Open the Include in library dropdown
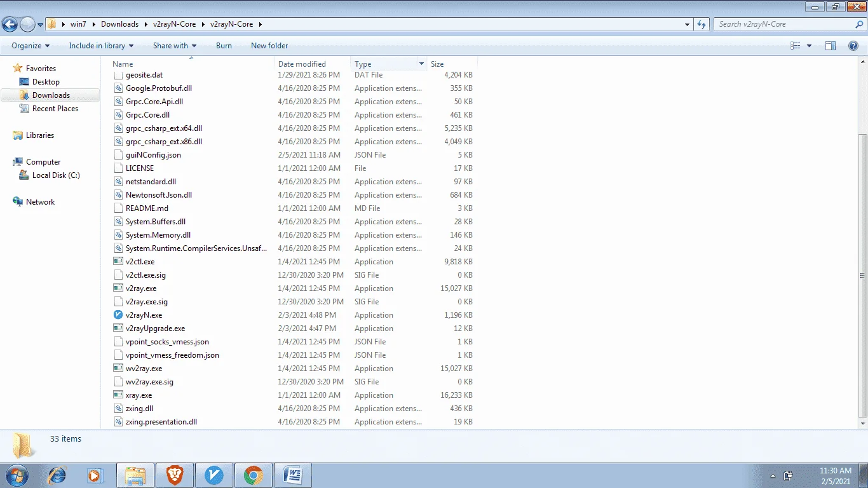The height and width of the screenshot is (488, 868). [101, 46]
